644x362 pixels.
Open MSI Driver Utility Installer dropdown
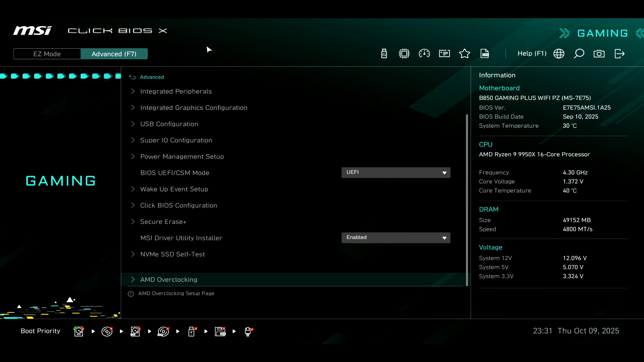396,238
